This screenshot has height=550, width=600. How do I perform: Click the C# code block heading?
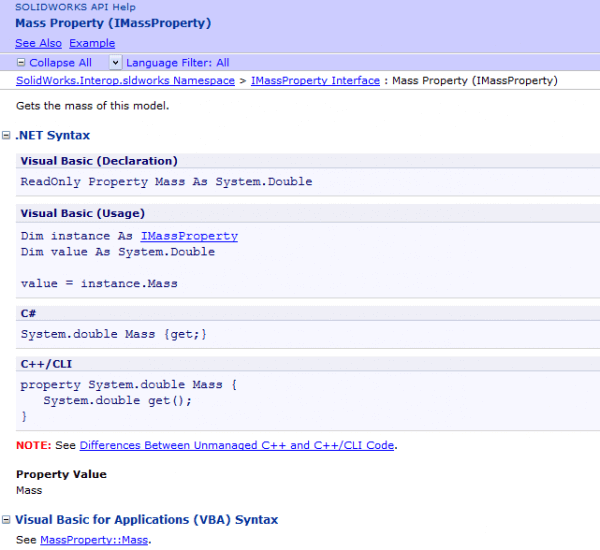[28, 313]
